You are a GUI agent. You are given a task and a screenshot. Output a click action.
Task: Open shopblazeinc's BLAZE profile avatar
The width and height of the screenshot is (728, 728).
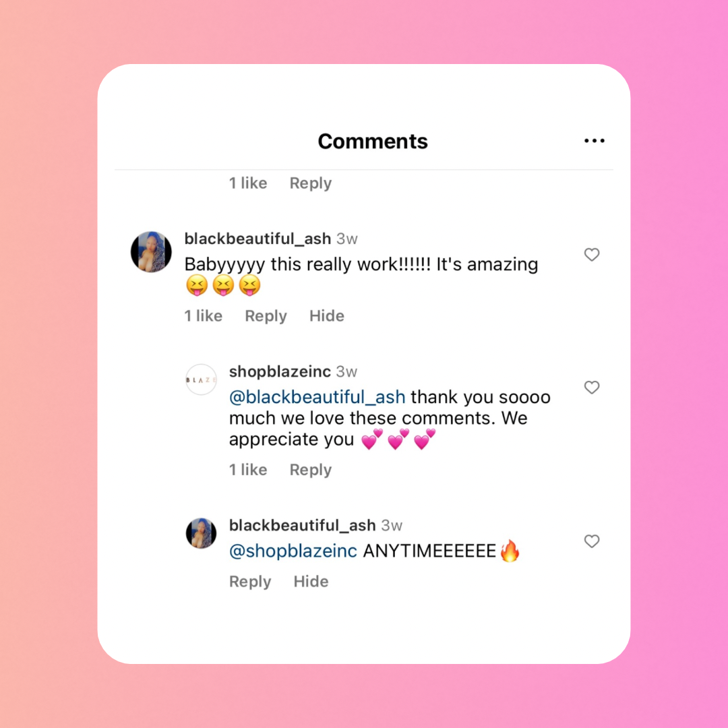(201, 380)
